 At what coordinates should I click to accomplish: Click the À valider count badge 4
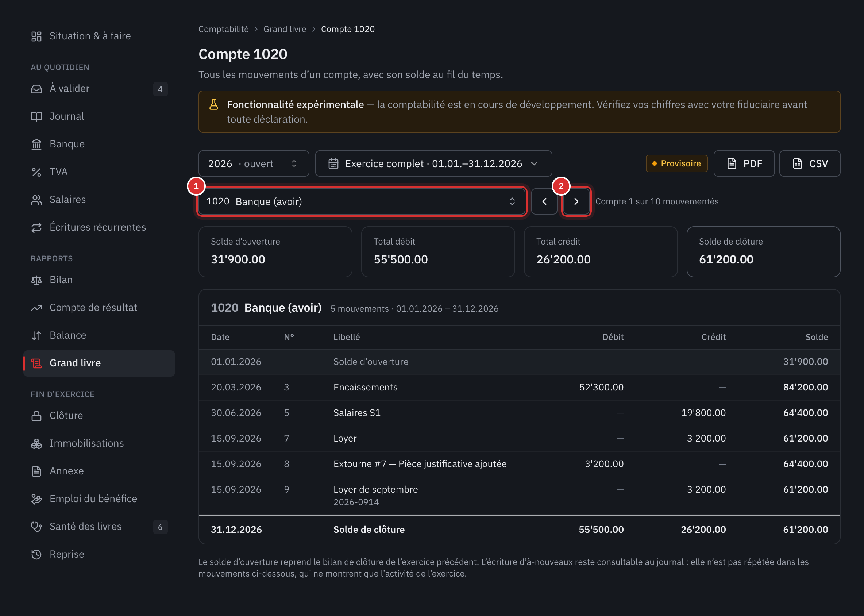pos(160,89)
